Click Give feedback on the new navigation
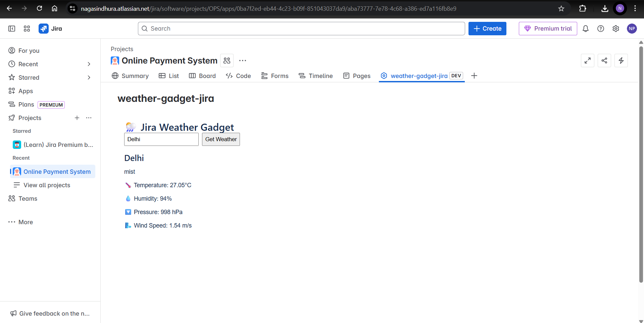The image size is (644, 323). (x=50, y=313)
